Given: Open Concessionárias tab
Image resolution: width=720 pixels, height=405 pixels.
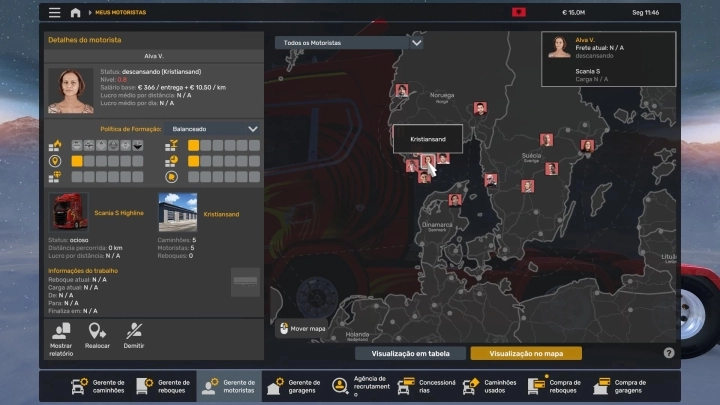Looking at the screenshot, I should click(x=427, y=386).
